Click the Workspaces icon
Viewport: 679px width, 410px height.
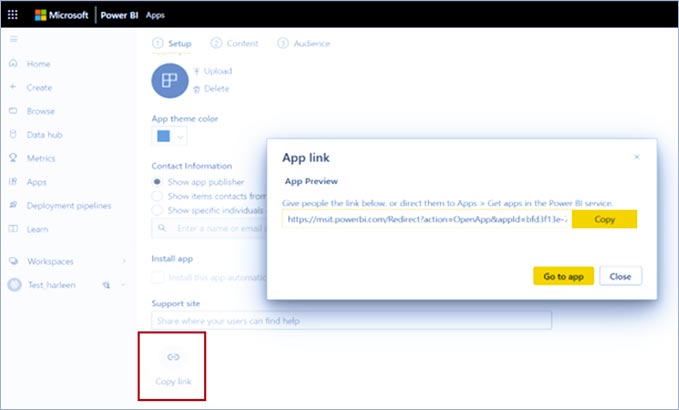pos(13,261)
